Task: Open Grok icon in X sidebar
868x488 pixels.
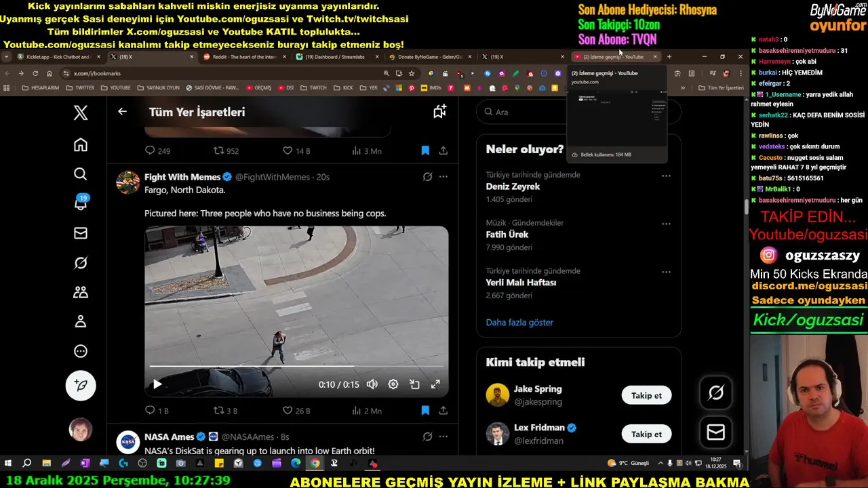Action: click(x=81, y=263)
